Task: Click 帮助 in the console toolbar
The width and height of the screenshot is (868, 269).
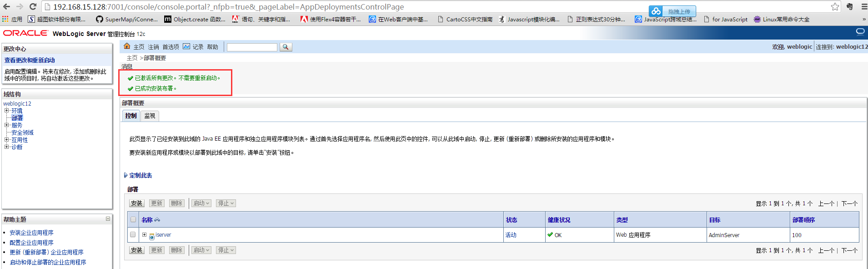Action: [x=213, y=47]
